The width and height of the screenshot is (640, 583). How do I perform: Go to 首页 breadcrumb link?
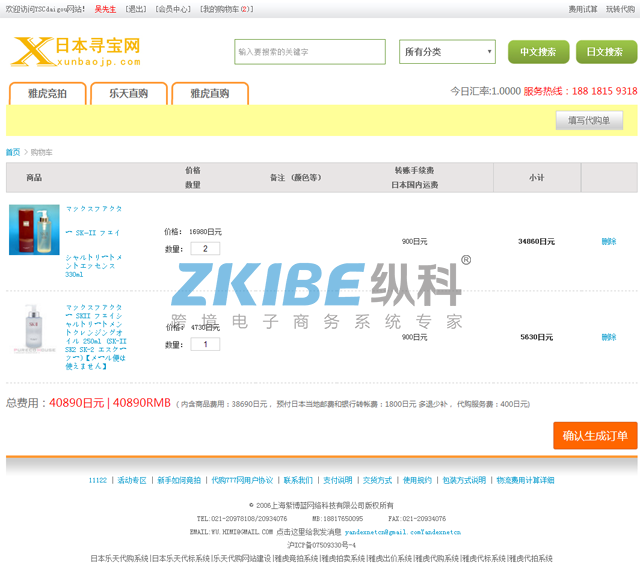click(13, 152)
